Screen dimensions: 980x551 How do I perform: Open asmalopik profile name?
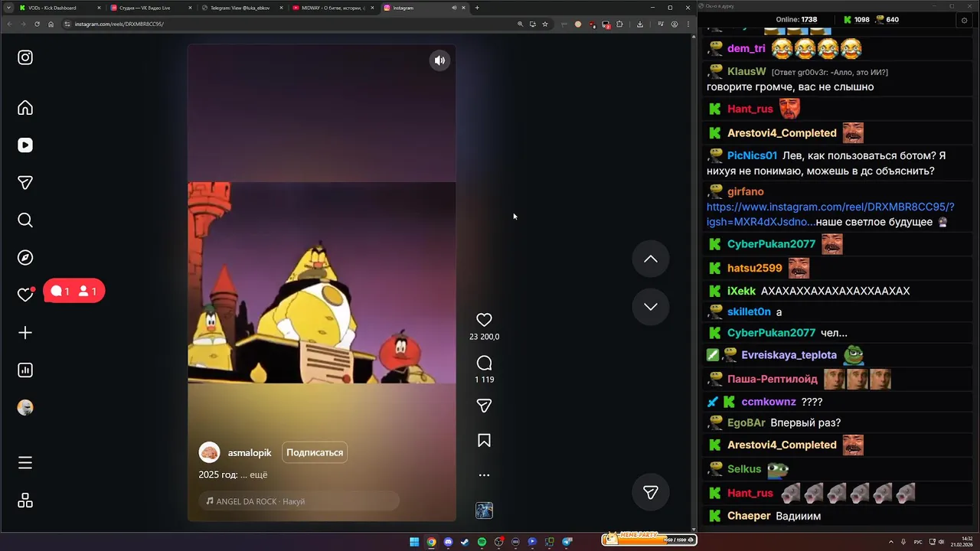pyautogui.click(x=250, y=452)
